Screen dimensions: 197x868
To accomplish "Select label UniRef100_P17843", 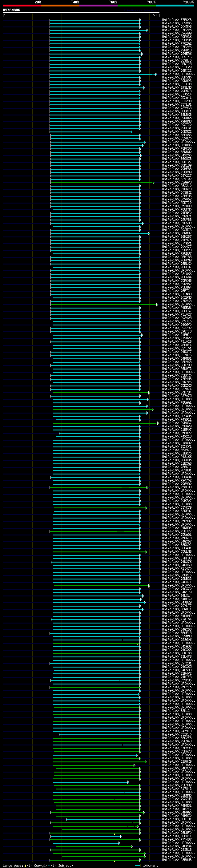I will 176,789.
